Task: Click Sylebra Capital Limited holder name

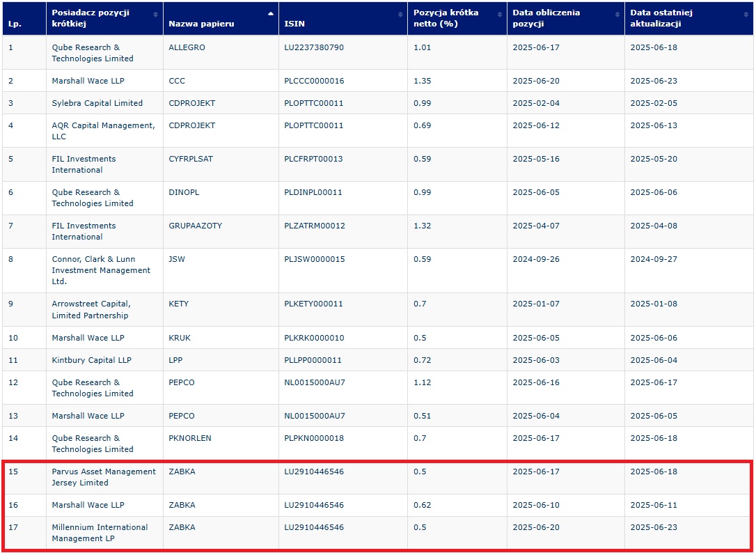Action: [97, 103]
